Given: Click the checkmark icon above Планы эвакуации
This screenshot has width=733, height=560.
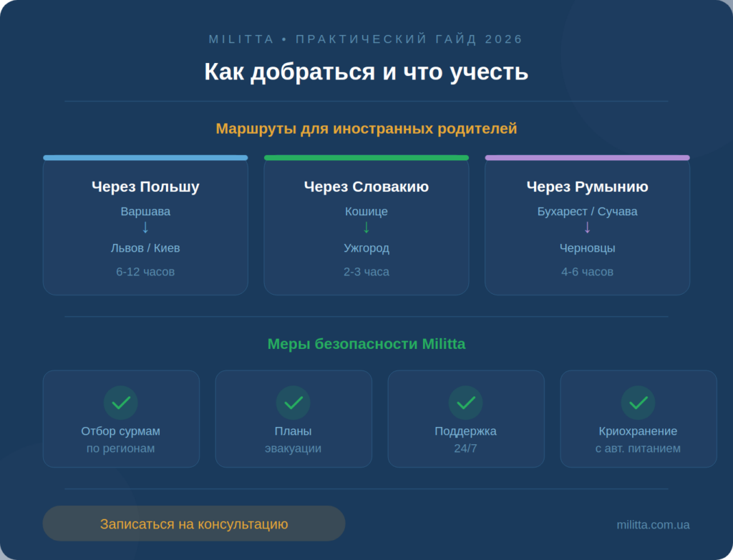Looking at the screenshot, I should pyautogui.click(x=293, y=403).
